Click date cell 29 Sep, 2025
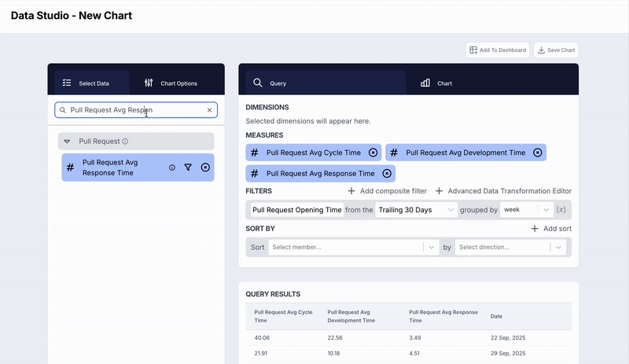 tap(508, 354)
